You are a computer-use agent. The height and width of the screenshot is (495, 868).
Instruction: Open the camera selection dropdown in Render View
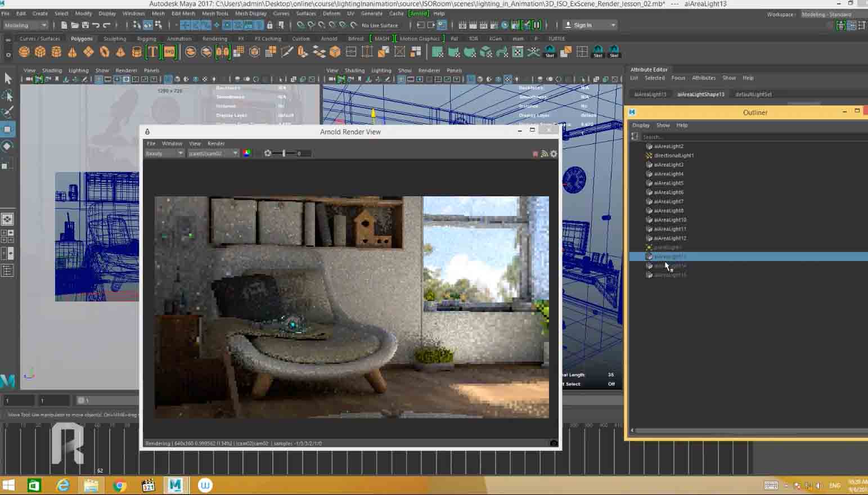pyautogui.click(x=213, y=153)
